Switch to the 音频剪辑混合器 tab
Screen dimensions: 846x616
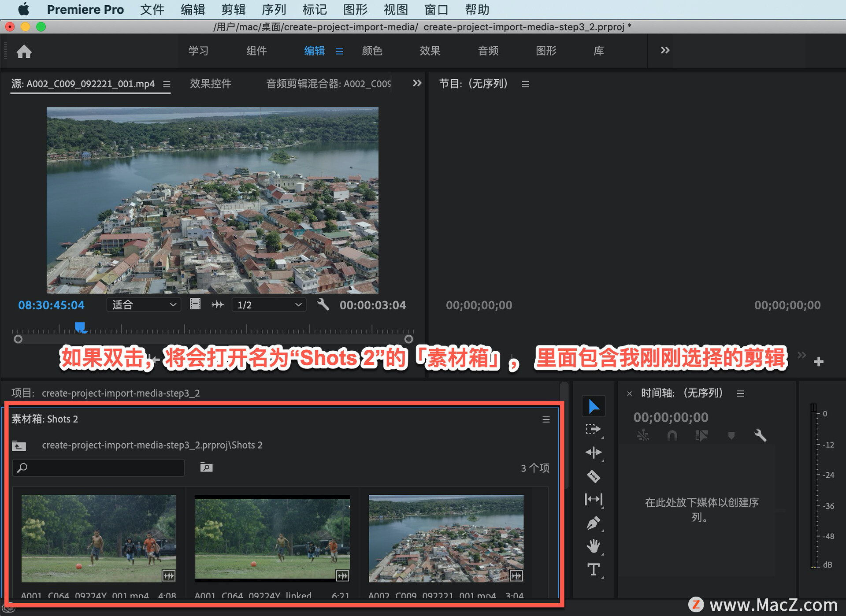pyautogui.click(x=328, y=83)
